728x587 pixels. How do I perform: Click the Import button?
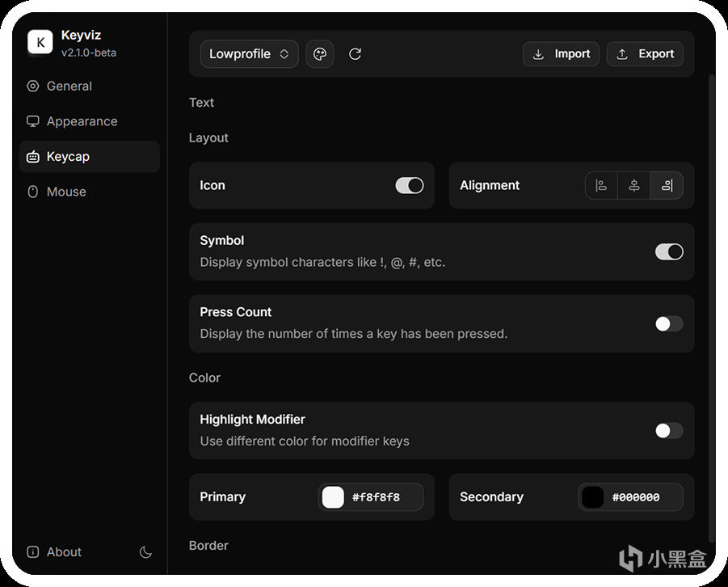click(x=561, y=54)
